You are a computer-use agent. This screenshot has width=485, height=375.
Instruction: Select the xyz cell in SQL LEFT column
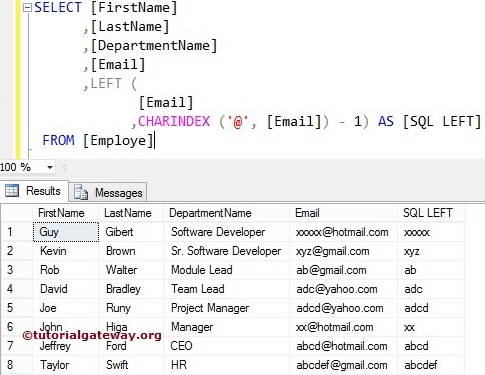431,251
